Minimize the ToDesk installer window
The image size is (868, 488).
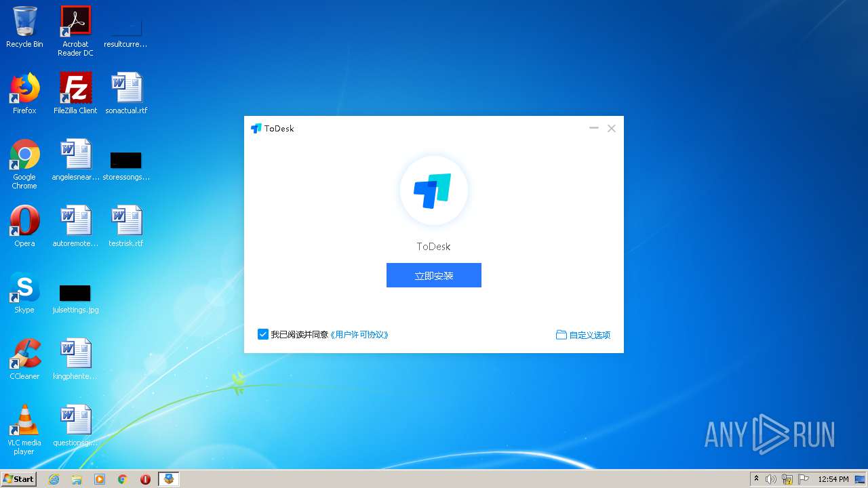point(594,128)
